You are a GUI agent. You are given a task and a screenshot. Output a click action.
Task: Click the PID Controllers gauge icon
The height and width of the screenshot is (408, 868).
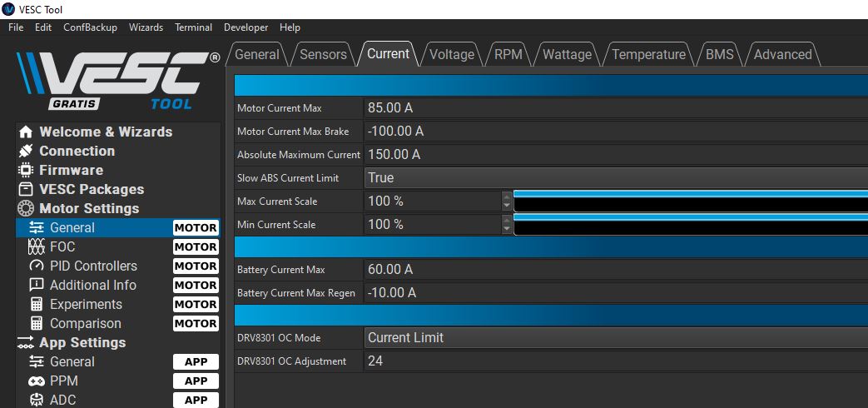click(37, 266)
